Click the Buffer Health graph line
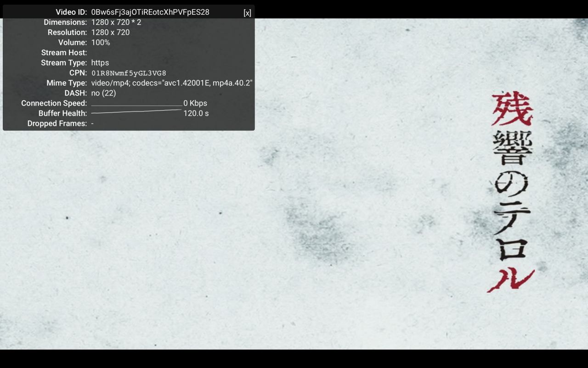Screen dimensions: 588x368 [x=136, y=111]
